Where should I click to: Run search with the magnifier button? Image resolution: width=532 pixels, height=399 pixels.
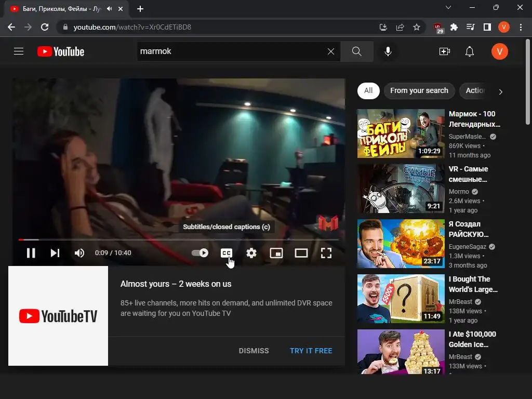tap(356, 51)
